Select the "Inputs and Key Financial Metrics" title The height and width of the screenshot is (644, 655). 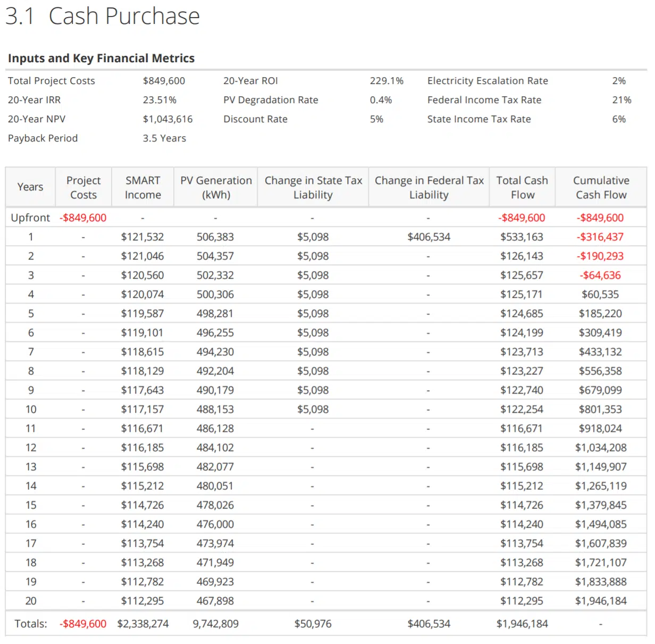tap(101, 58)
